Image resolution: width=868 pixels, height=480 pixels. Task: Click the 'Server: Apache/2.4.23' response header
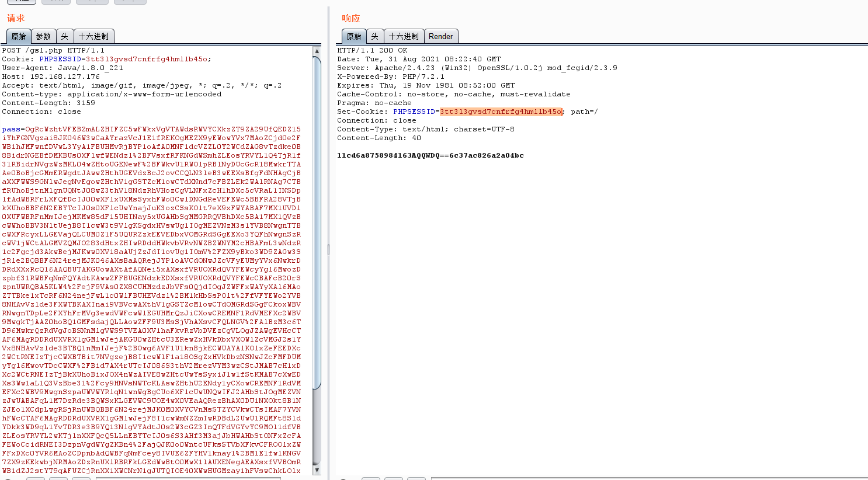pos(477,68)
